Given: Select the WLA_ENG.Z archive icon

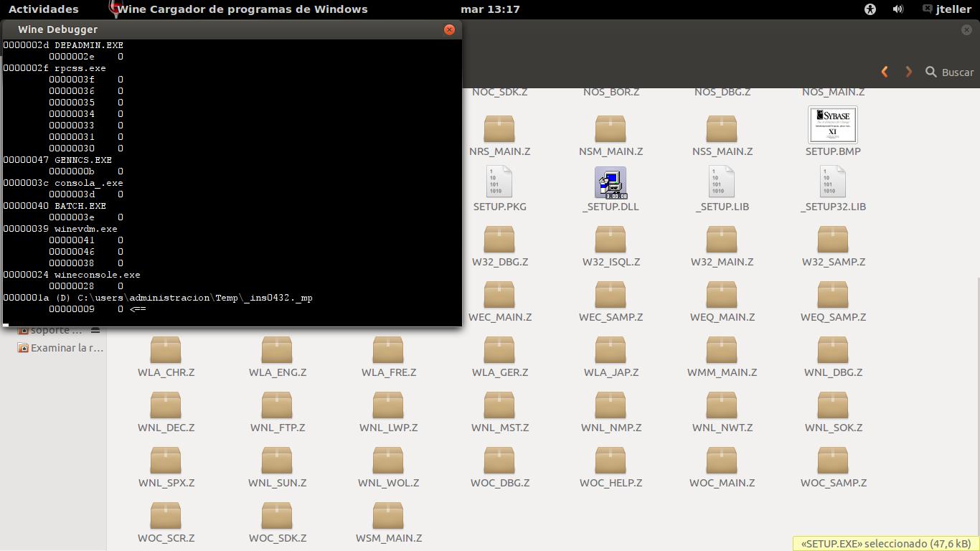Looking at the screenshot, I should tap(277, 350).
